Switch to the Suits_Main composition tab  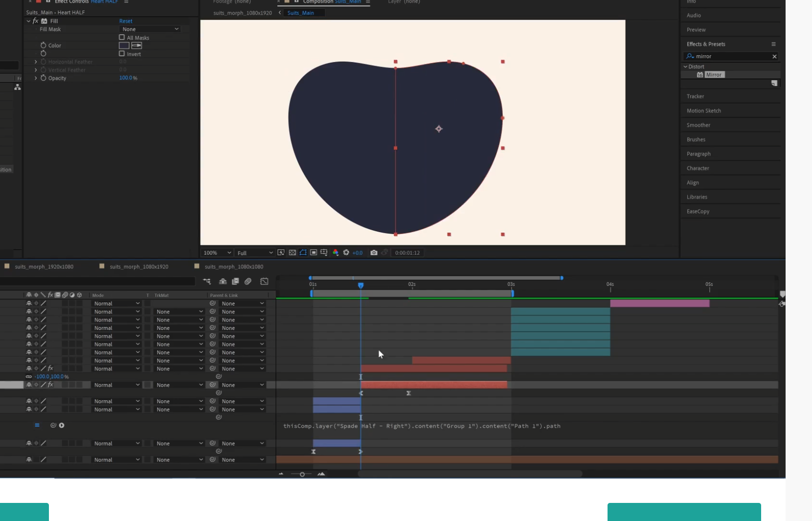click(304, 13)
